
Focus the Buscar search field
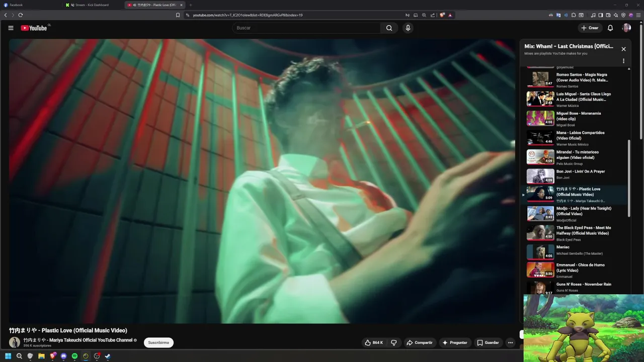point(307,28)
